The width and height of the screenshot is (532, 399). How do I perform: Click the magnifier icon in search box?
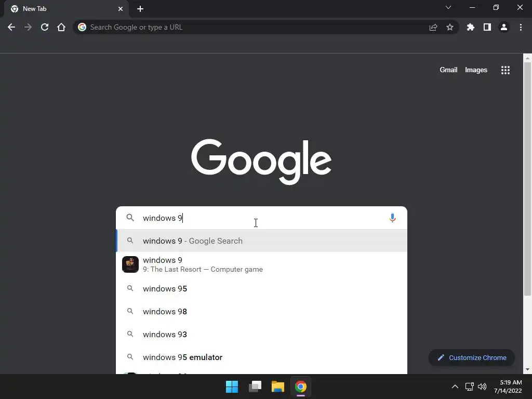click(x=130, y=218)
